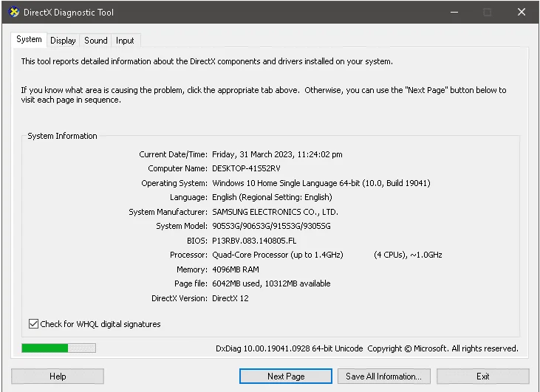Viewport: 540px width, 392px height.
Task: Click the Help button
Action: tap(58, 376)
